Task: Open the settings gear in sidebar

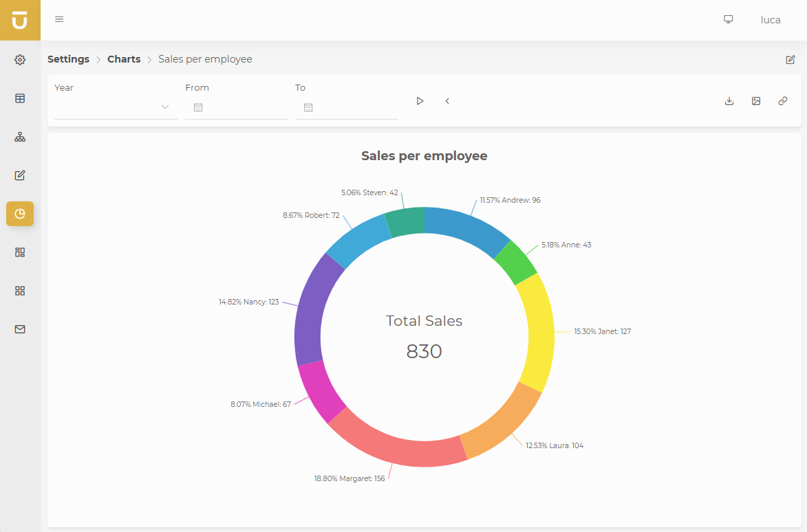Action: pos(20,60)
